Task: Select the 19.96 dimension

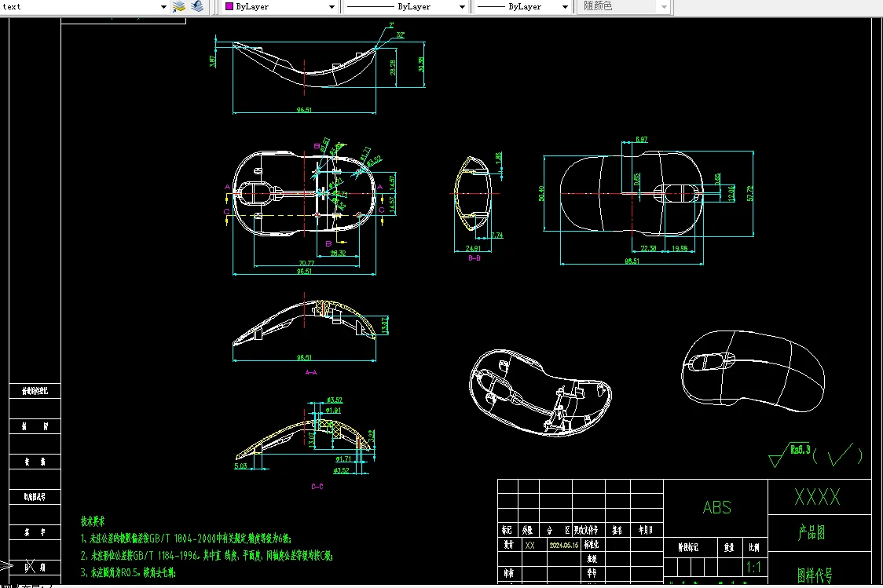Action: click(x=680, y=248)
